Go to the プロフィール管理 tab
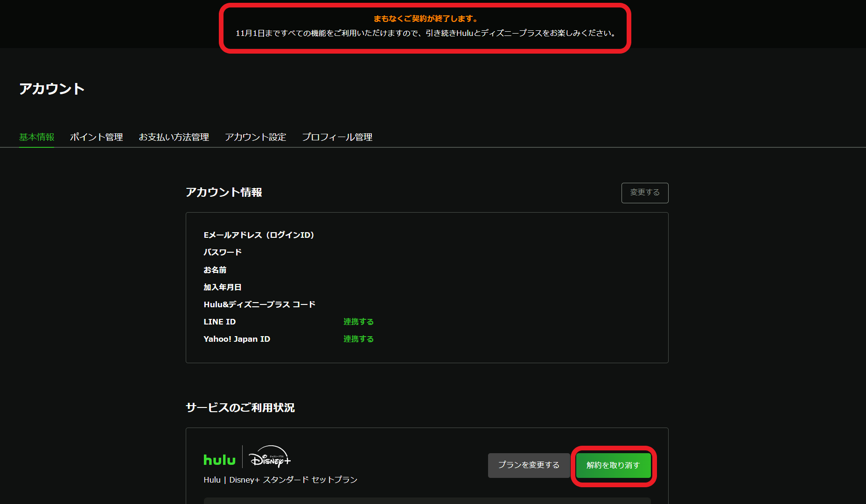Image resolution: width=866 pixels, height=504 pixels. [x=337, y=137]
